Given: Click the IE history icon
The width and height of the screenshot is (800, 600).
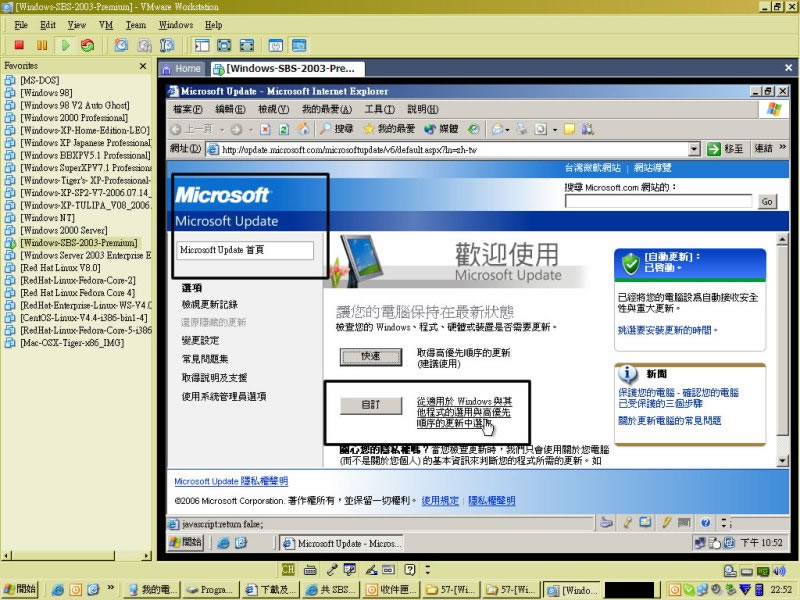Looking at the screenshot, I should tap(473, 129).
